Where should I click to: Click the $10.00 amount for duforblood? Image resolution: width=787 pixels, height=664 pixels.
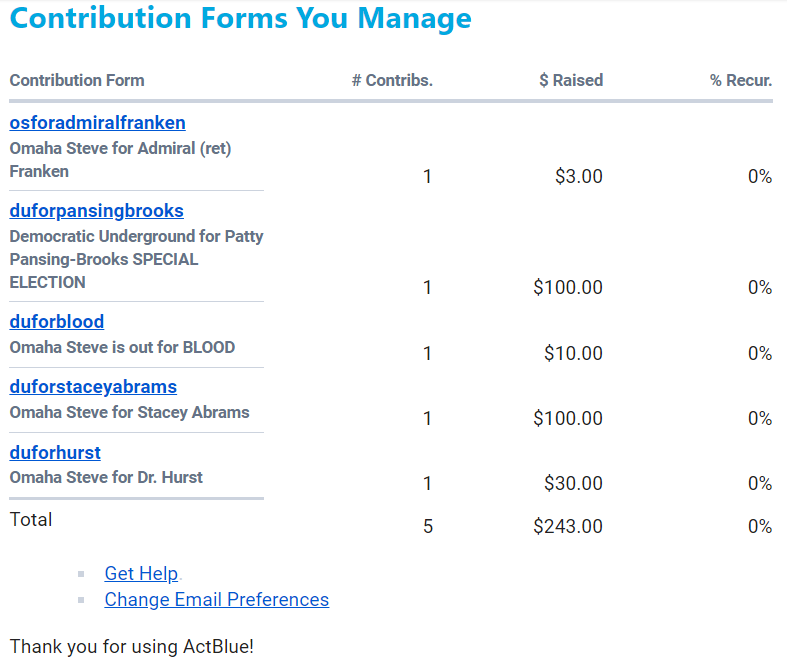tap(573, 353)
